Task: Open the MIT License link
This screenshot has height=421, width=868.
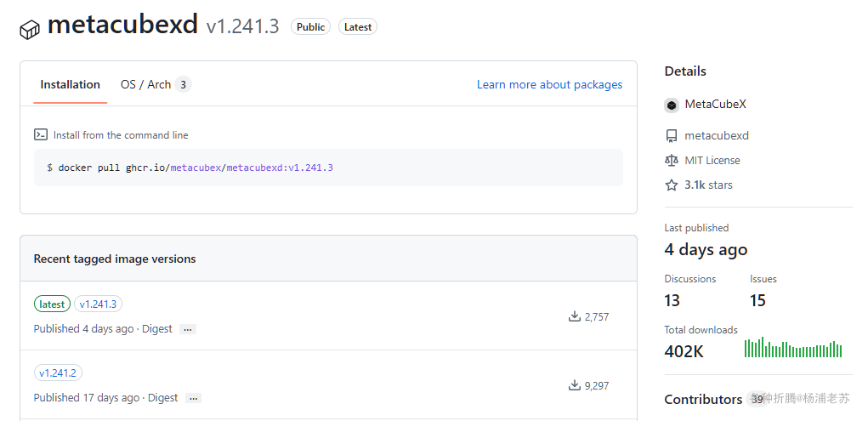Action: [x=712, y=161]
